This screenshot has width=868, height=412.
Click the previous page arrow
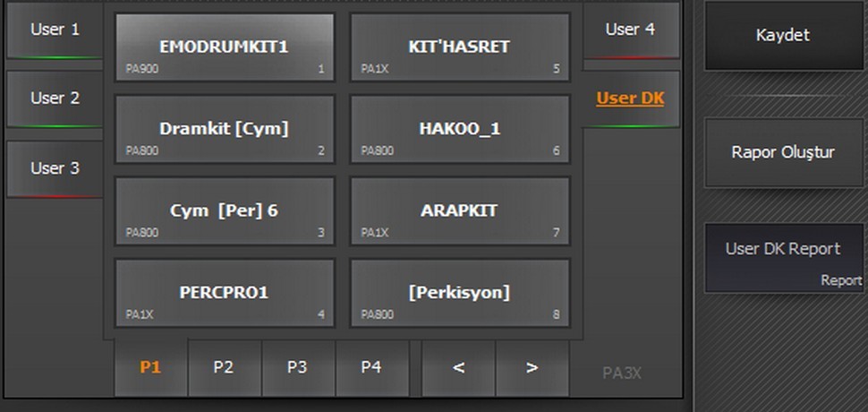pyautogui.click(x=458, y=367)
